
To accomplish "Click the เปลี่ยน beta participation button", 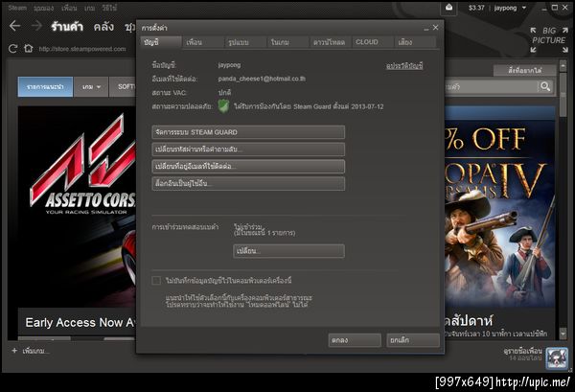I will tap(288, 251).
